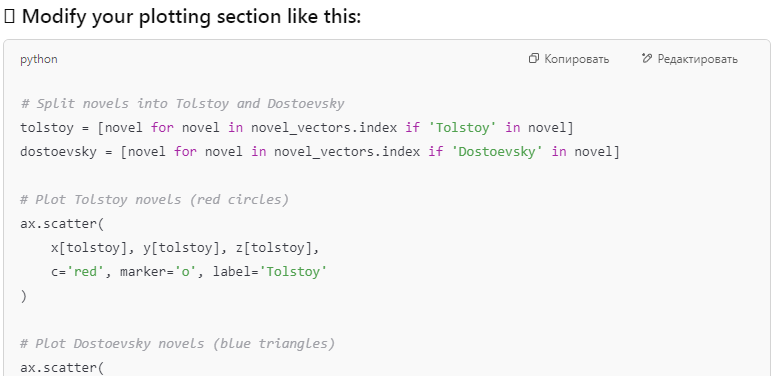This screenshot has width=771, height=376.
Task: Click the x[tolstoy], y[tolstoy], z[tolstoy] line
Action: [x=185, y=248]
